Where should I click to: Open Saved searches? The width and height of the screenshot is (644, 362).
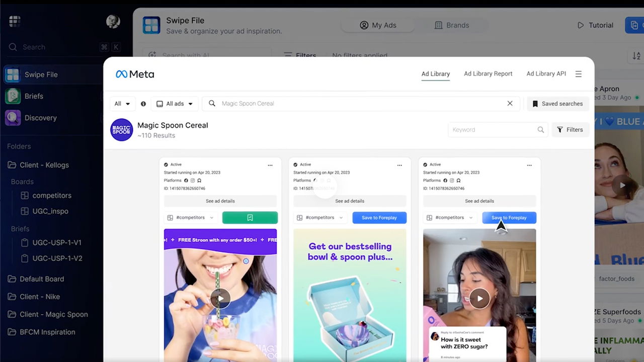557,104
